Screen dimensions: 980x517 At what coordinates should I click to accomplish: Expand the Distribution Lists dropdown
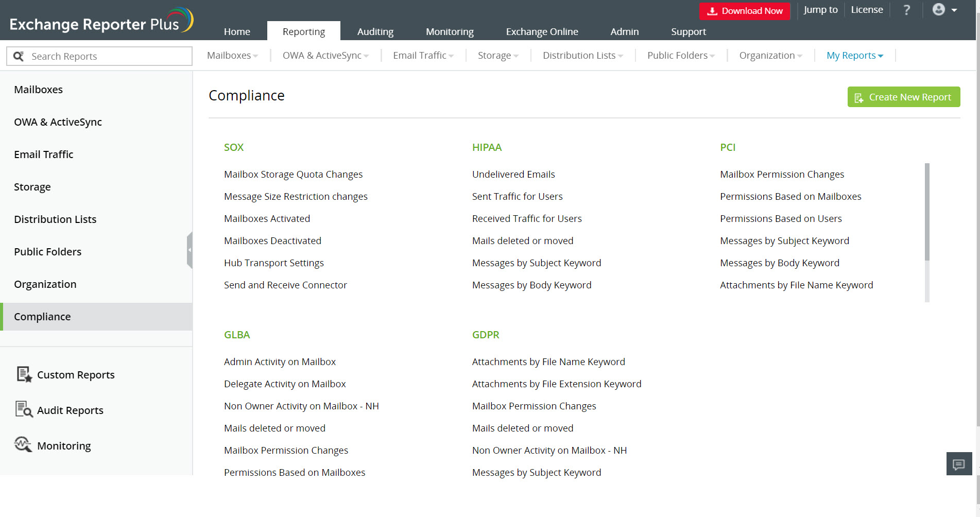coord(583,55)
